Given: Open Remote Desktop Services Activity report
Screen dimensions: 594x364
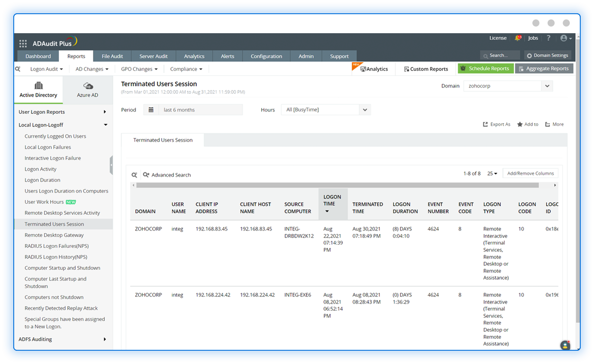Looking at the screenshot, I should point(62,213).
